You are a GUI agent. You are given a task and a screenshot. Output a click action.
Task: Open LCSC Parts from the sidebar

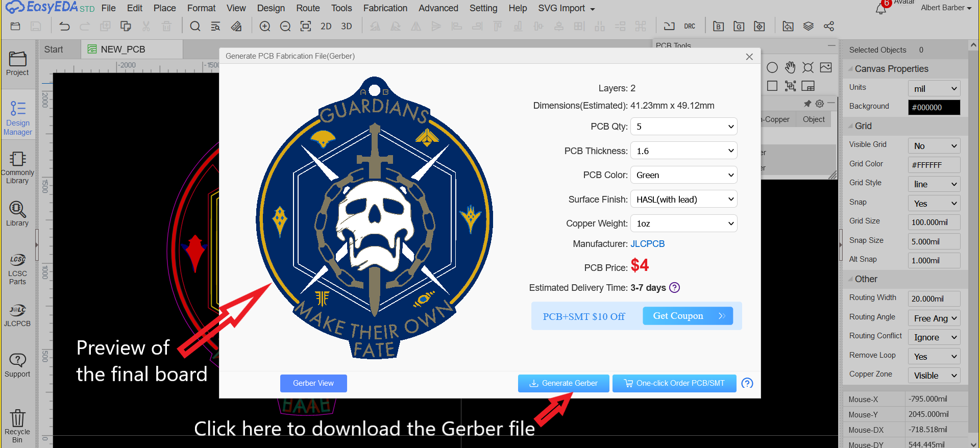click(x=17, y=269)
